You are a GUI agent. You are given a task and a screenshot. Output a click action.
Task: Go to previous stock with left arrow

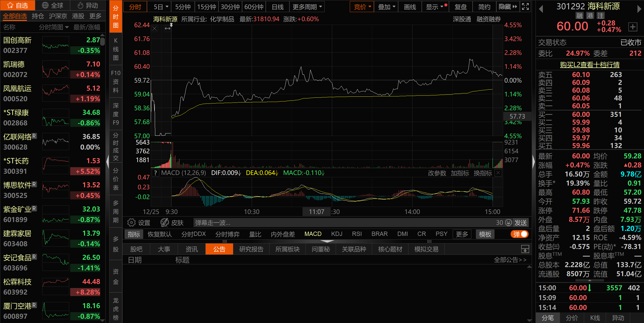coord(541,9)
